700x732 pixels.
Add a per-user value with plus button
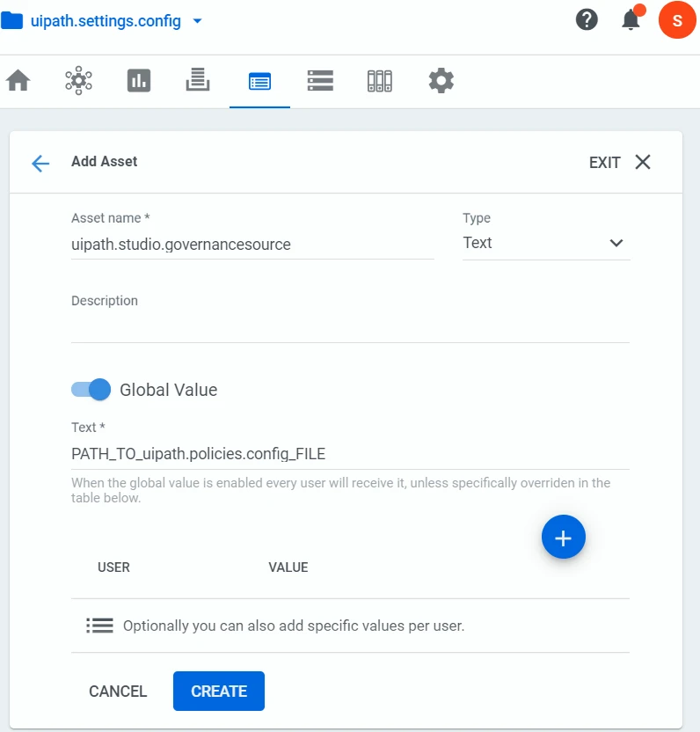pyautogui.click(x=564, y=538)
